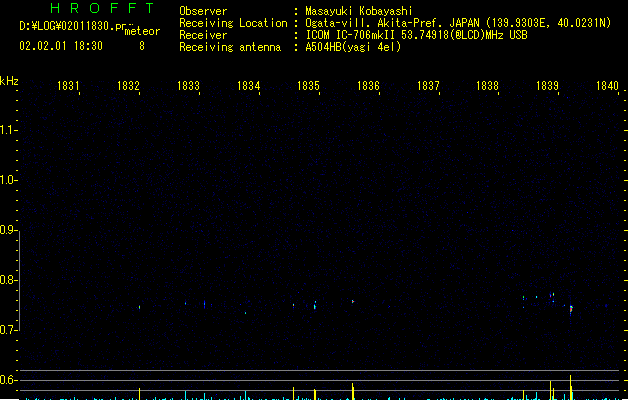Click the date stamp 02.02.01 18:30
This screenshot has height=400, width=629.
(61, 46)
